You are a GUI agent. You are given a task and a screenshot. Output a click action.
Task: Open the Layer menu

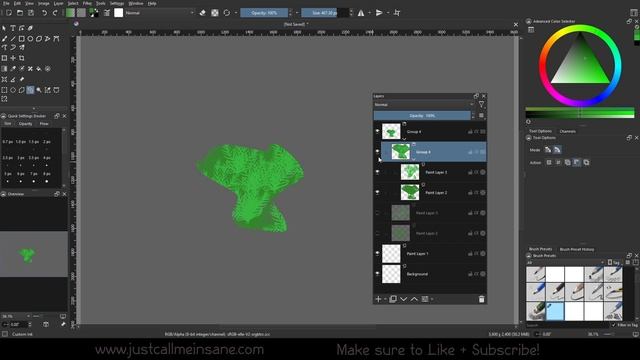coord(58,3)
